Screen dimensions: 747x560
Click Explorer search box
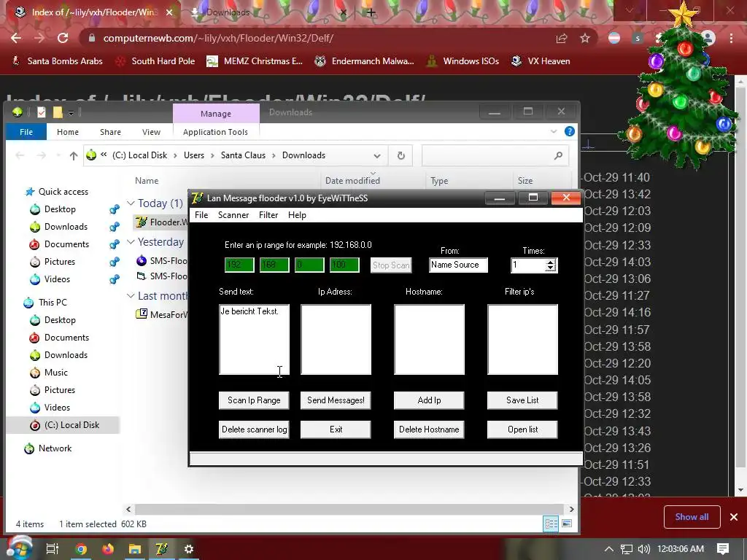tap(495, 156)
